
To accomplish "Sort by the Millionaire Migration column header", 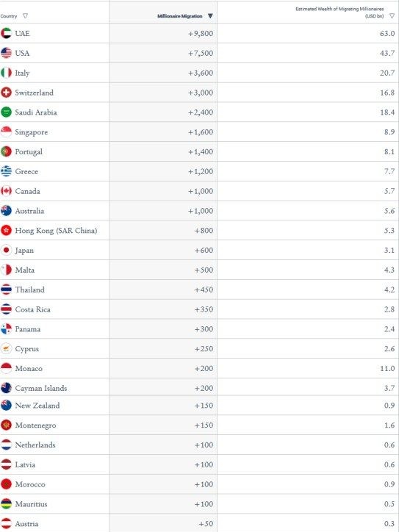I will [180, 16].
